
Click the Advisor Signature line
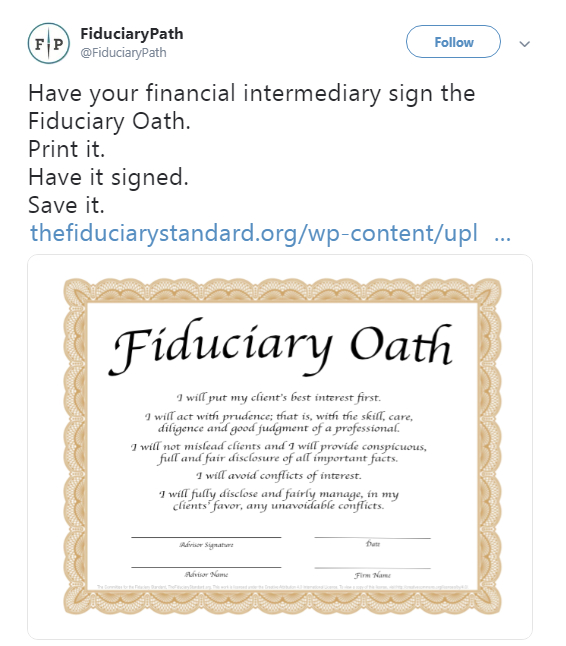(x=206, y=537)
